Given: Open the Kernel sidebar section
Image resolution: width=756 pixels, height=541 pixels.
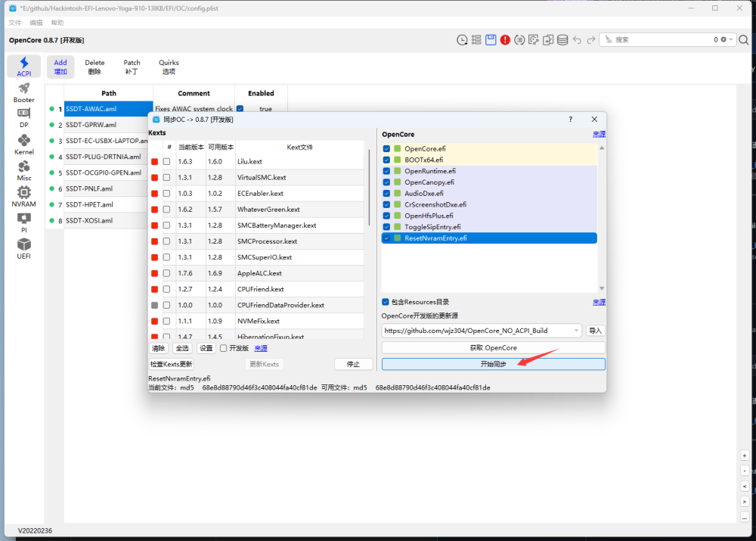Looking at the screenshot, I should pyautogui.click(x=23, y=145).
